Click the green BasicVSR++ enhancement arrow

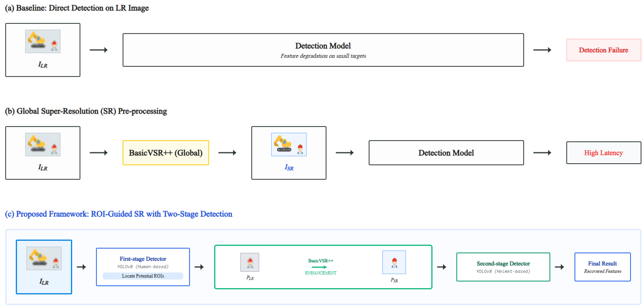(x=319, y=267)
